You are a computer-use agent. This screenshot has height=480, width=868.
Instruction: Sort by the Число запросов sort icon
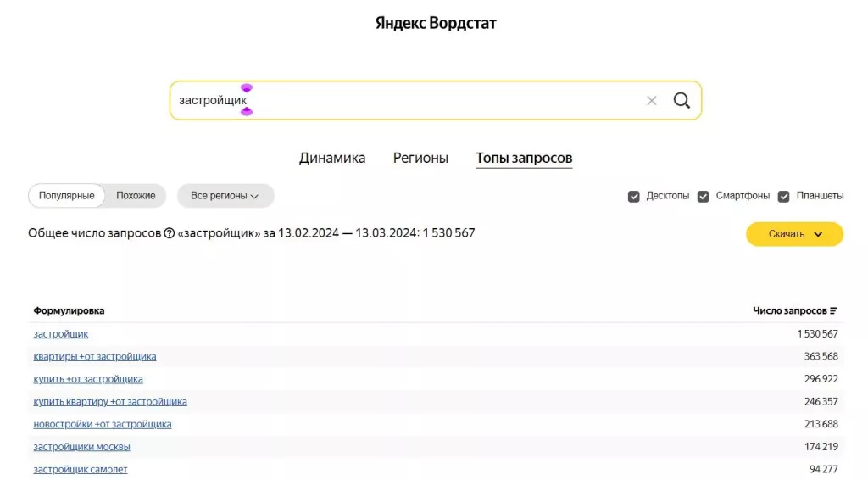coord(833,311)
